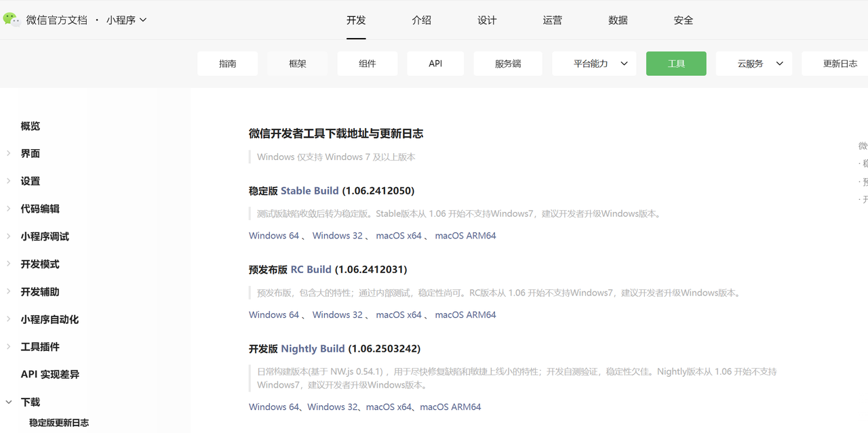Click the WeChat logo icon
Image resolution: width=868 pixels, height=433 pixels.
click(x=12, y=20)
